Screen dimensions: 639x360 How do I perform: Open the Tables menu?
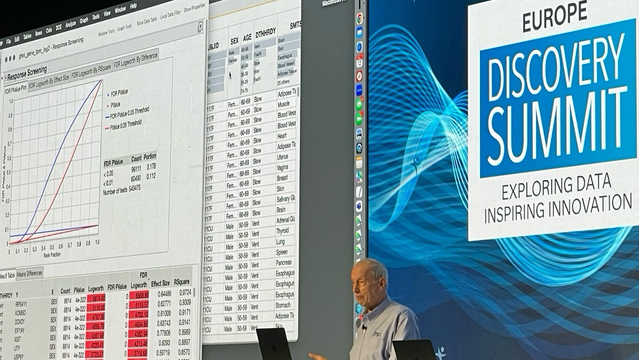[27, 37]
